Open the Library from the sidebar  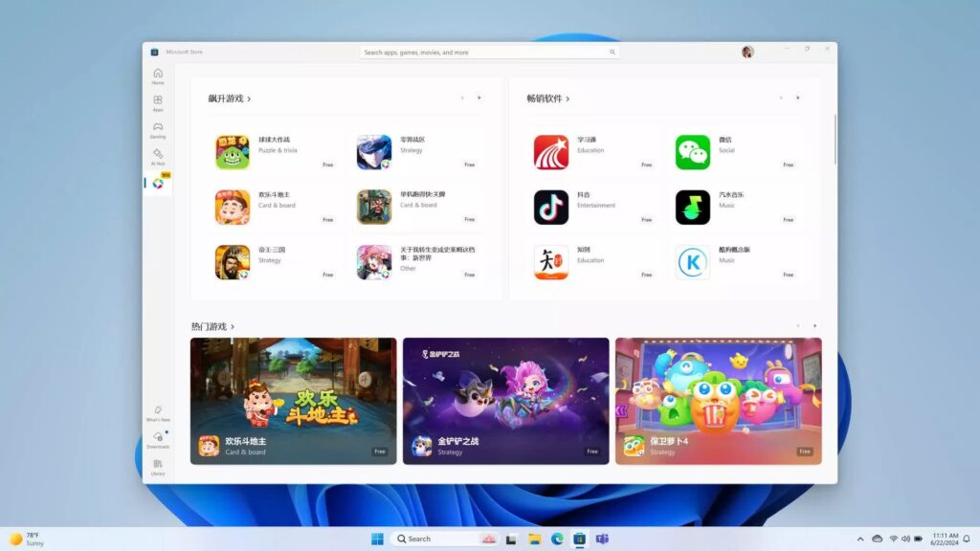click(158, 466)
